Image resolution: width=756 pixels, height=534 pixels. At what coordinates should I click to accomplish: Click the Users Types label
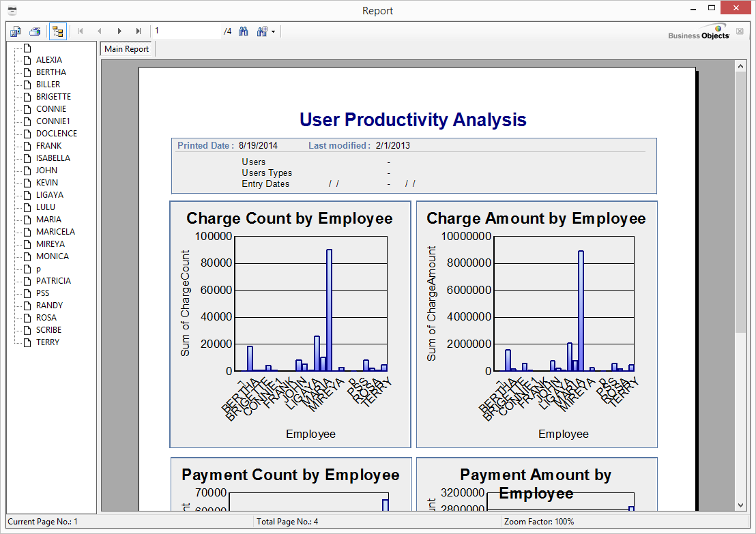tap(267, 173)
